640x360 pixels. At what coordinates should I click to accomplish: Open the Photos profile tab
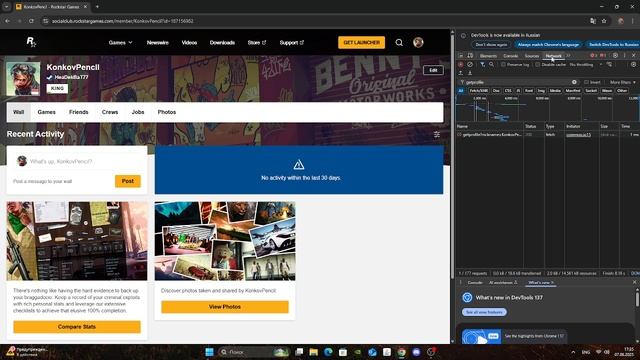click(x=167, y=112)
